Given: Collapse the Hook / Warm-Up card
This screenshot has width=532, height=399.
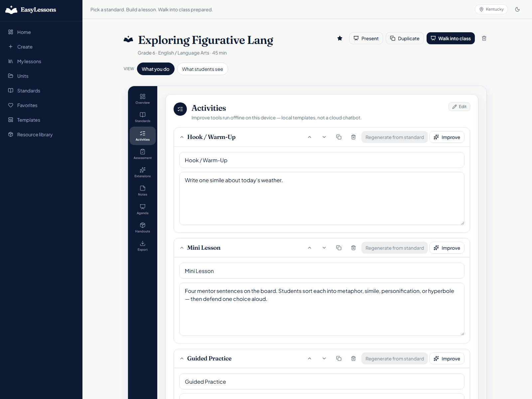Looking at the screenshot, I should (x=182, y=137).
